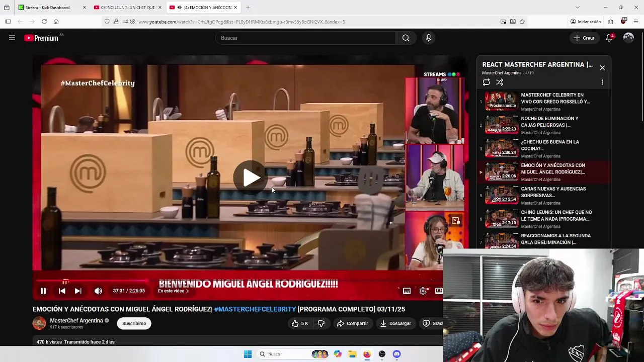644x362 pixels.
Task: Click the large play overlay on the video
Action: 250,177
